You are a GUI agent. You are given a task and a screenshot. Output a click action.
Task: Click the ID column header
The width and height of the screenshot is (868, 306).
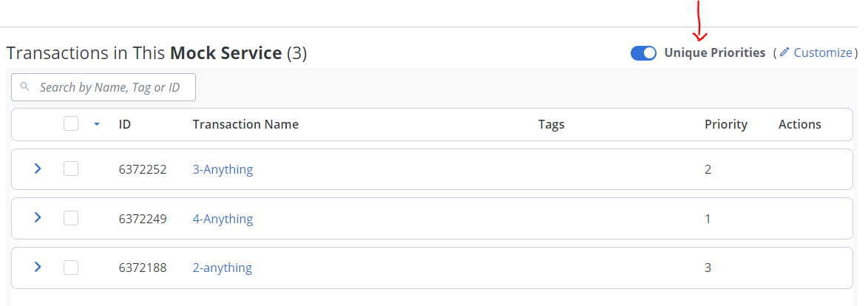pos(124,124)
